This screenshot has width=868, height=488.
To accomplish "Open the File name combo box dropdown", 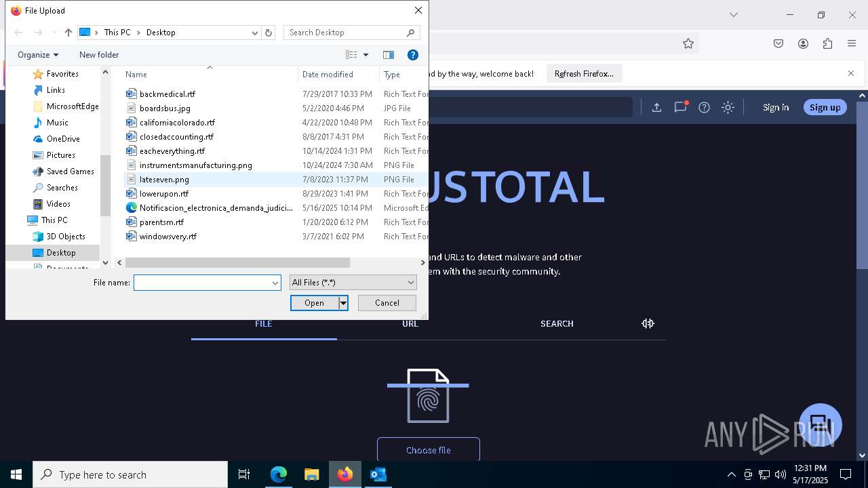I will (275, 283).
